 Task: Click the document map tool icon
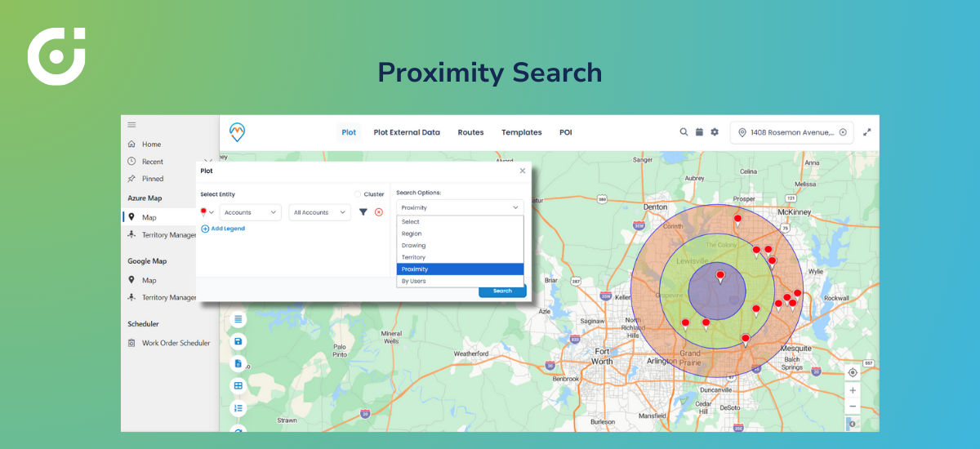pyautogui.click(x=238, y=363)
